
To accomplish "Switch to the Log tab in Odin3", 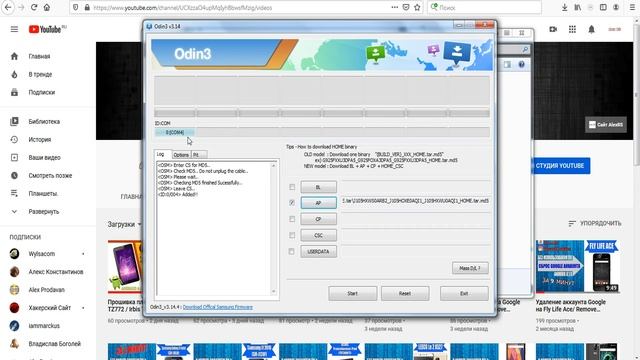I will pyautogui.click(x=162, y=154).
